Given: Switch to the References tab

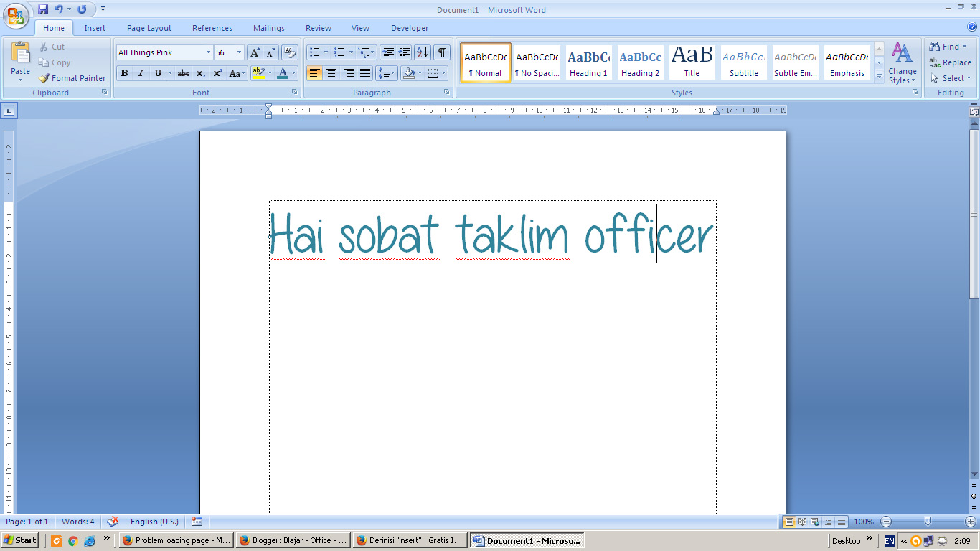Looking at the screenshot, I should [x=212, y=28].
